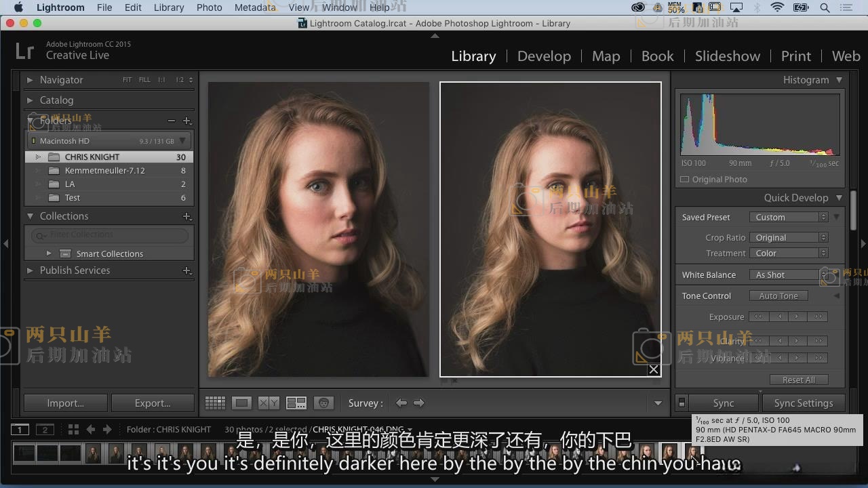The height and width of the screenshot is (488, 868).
Task: Switch to Grid view
Action: [x=215, y=403]
